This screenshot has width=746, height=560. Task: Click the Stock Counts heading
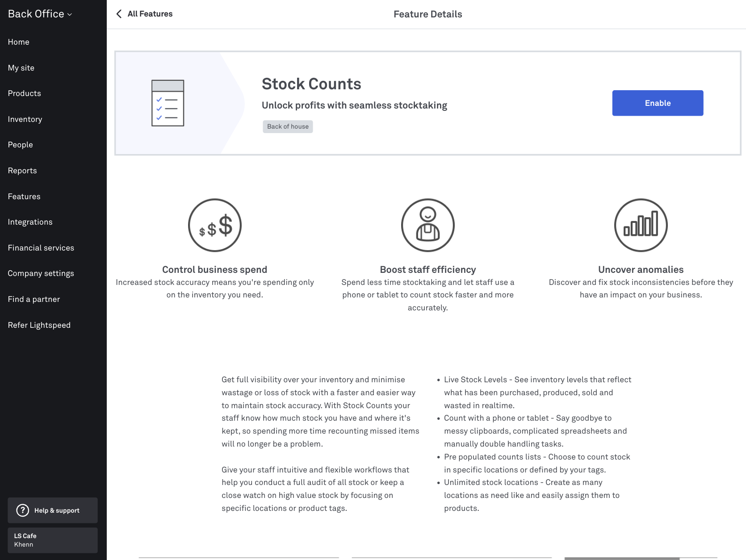click(x=311, y=84)
